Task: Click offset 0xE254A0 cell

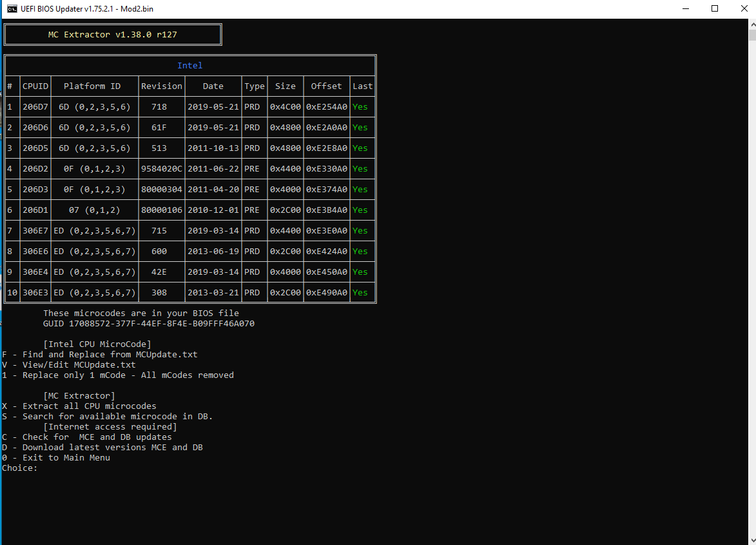Action: click(x=326, y=107)
